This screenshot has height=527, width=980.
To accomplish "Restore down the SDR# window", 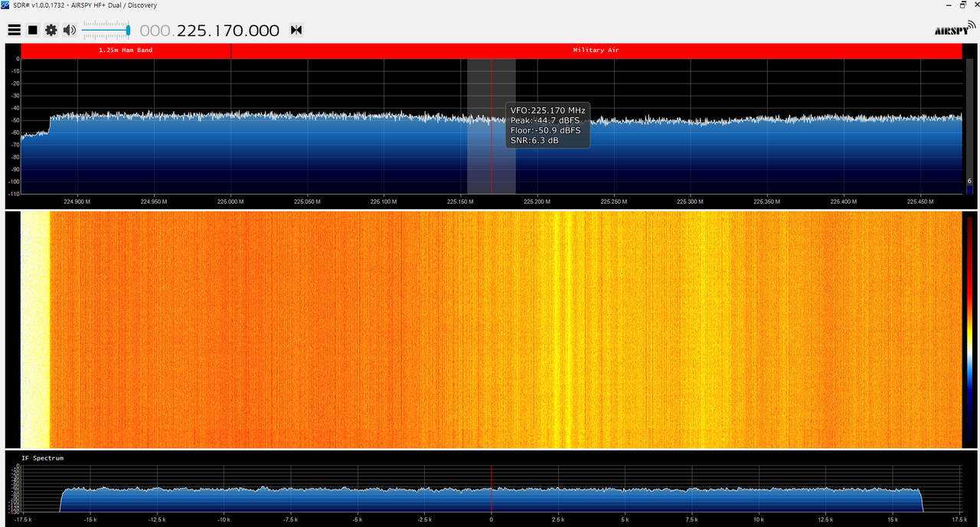I will (x=962, y=5).
